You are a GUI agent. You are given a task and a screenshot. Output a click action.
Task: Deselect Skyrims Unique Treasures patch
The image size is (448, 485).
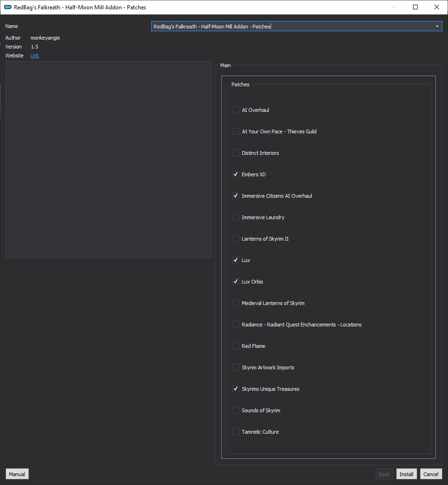(x=236, y=389)
